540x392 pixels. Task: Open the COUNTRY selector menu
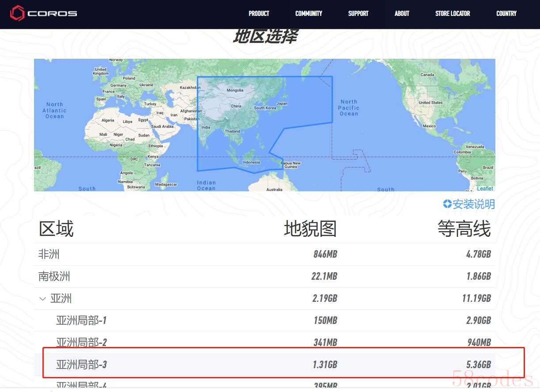point(506,13)
